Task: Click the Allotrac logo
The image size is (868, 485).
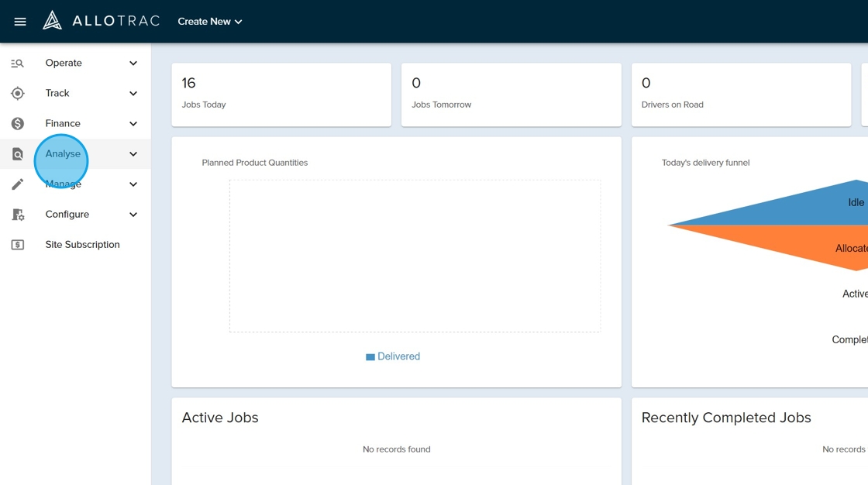Action: click(101, 21)
